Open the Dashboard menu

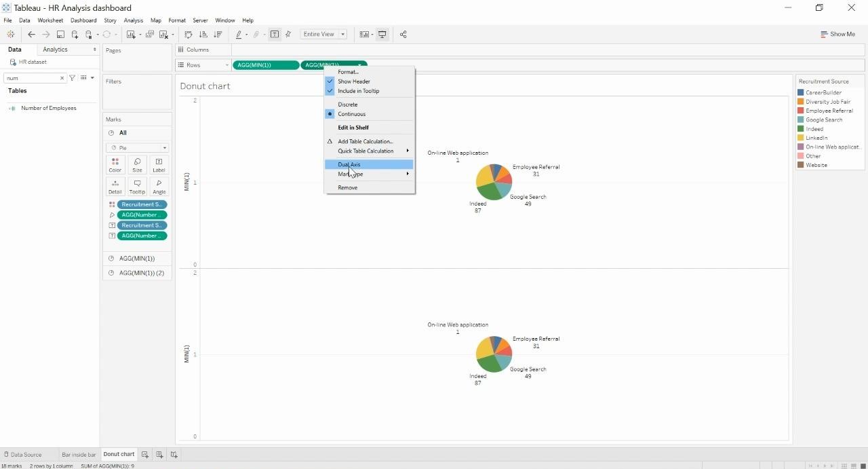tap(83, 20)
